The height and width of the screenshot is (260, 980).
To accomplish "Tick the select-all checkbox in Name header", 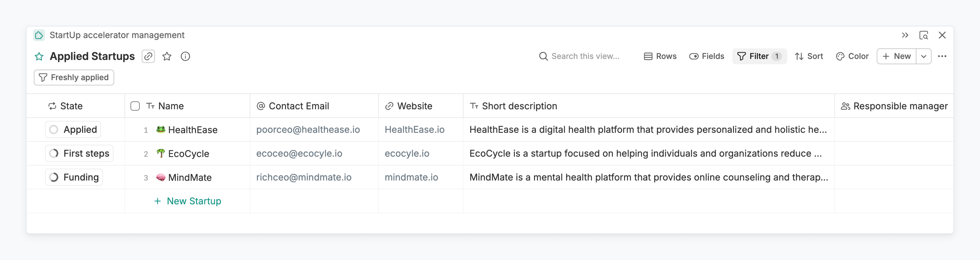I will (x=135, y=106).
